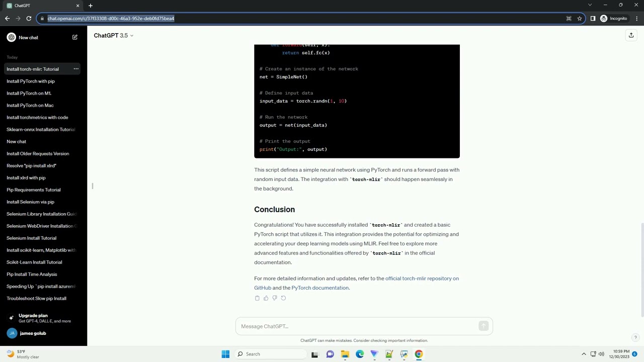Screen dimensions: 644x362
Task: Bookmark this page with star icon
Action: (x=580, y=19)
